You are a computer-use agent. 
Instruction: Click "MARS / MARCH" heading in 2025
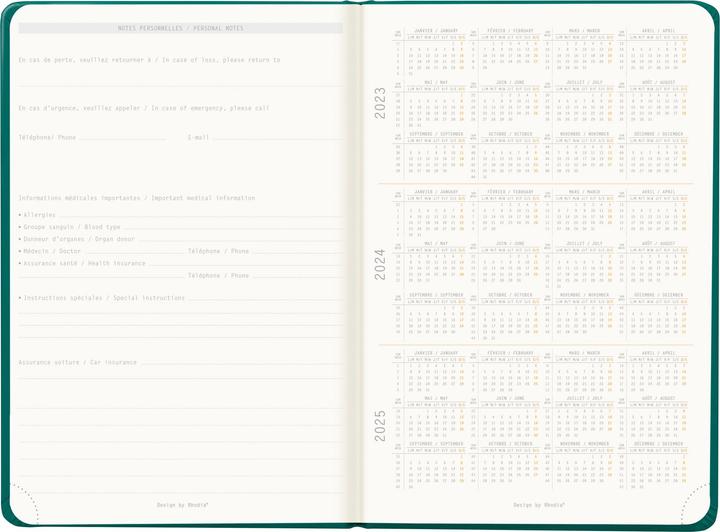pos(584,353)
